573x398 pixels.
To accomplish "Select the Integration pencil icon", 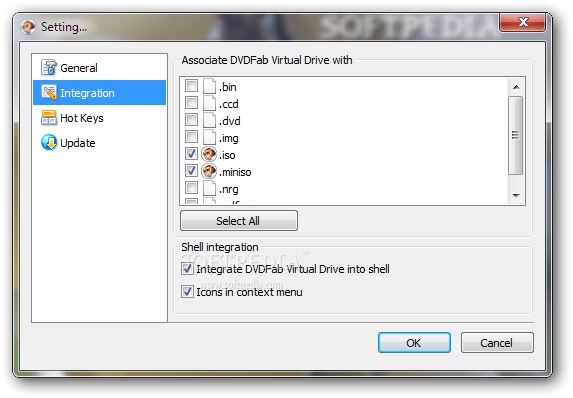I will click(x=49, y=92).
